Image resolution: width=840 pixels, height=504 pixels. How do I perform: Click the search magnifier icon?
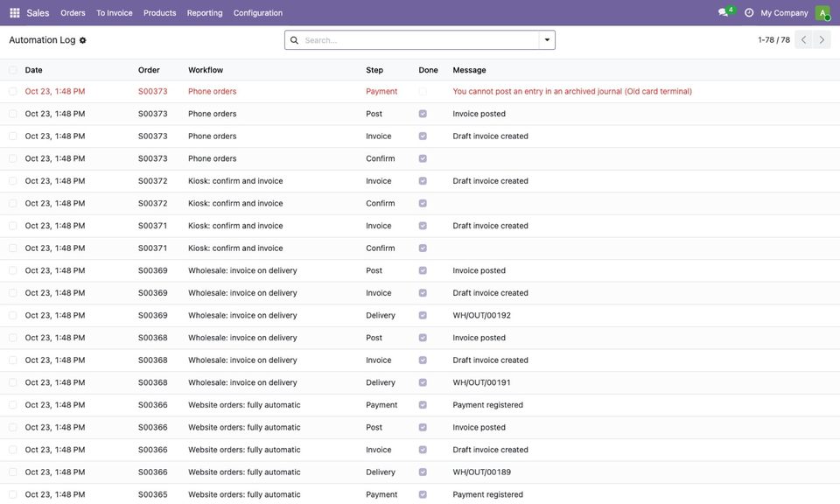tap(294, 40)
